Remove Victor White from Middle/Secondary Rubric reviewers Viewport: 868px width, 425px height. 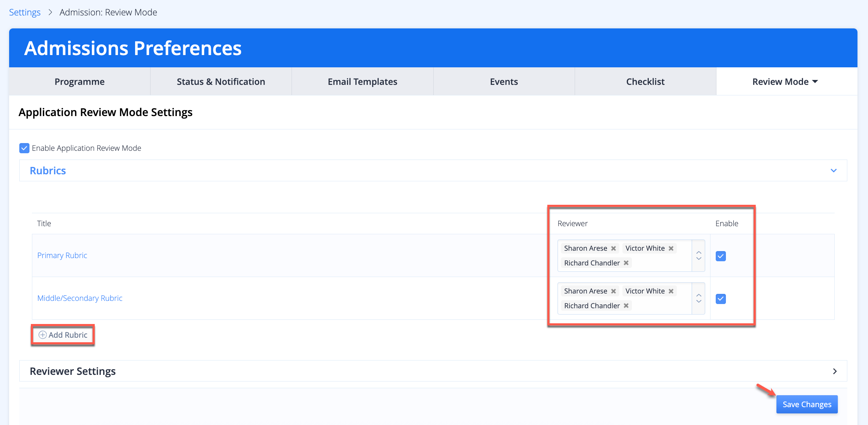tap(671, 291)
